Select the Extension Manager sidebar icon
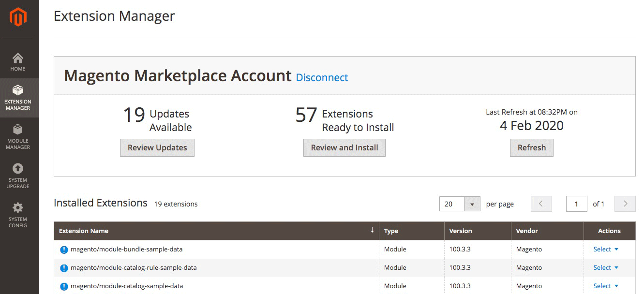This screenshot has width=644, height=294. click(18, 98)
